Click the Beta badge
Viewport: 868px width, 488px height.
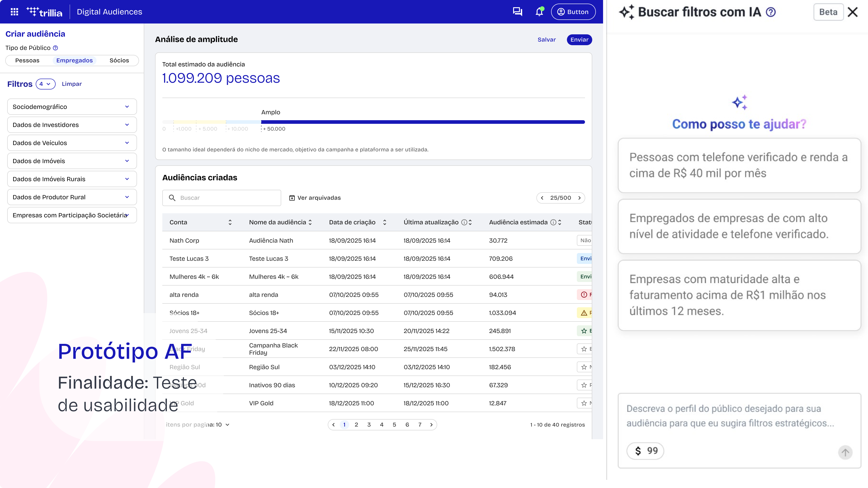pos(828,12)
